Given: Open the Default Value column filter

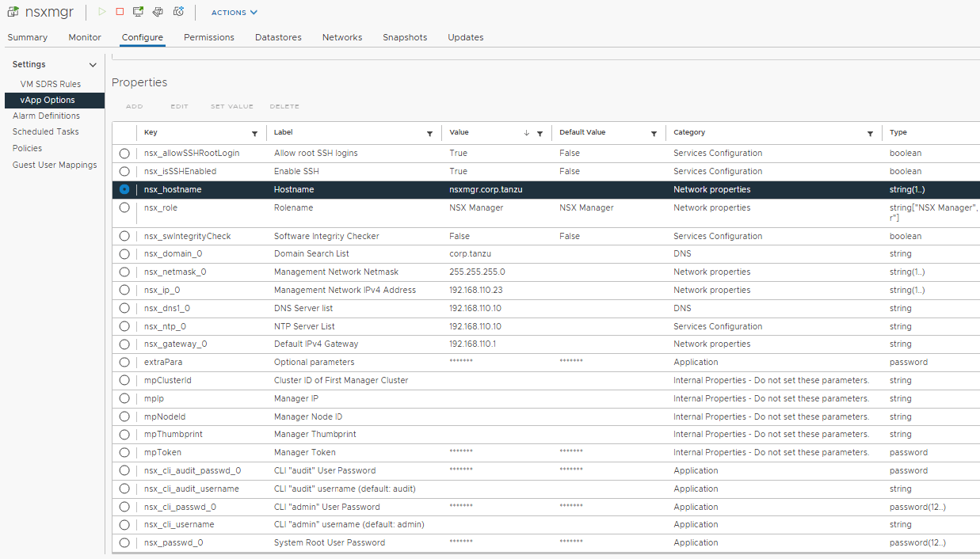Looking at the screenshot, I should [x=654, y=134].
